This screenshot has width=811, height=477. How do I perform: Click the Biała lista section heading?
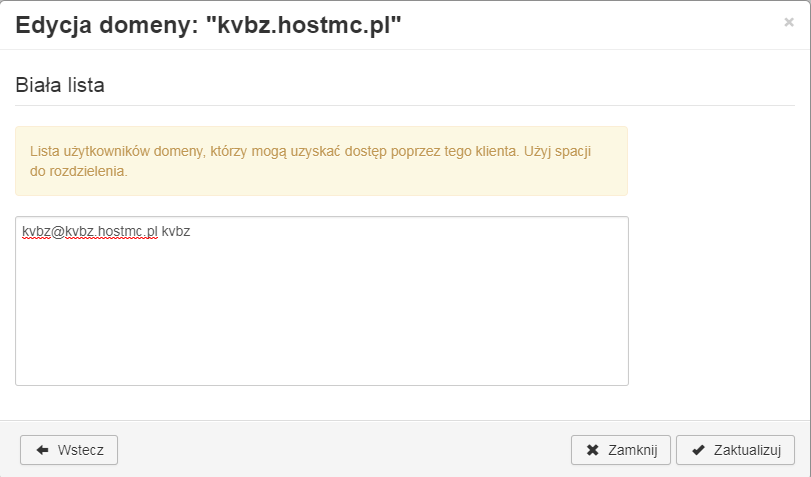pos(60,85)
